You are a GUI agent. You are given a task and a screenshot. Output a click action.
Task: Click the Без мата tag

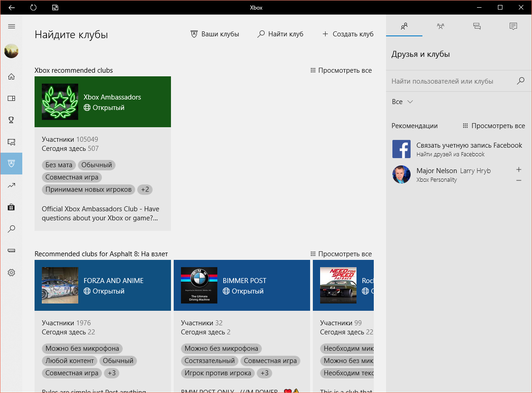pos(59,165)
